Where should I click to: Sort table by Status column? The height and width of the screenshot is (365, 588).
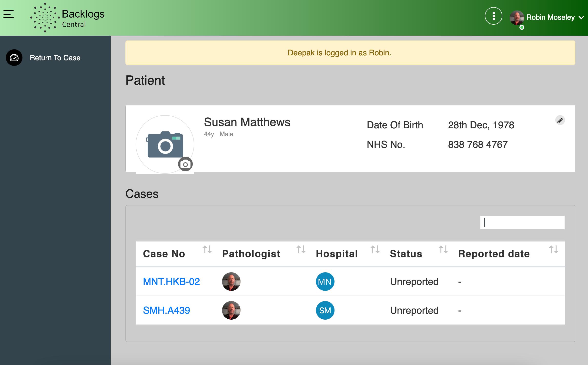[x=443, y=250]
